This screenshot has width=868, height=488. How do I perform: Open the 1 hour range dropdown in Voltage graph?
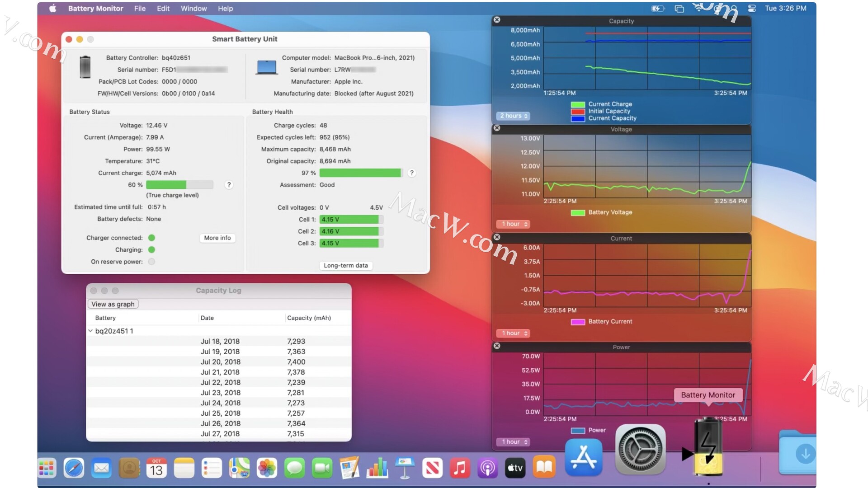click(x=513, y=224)
